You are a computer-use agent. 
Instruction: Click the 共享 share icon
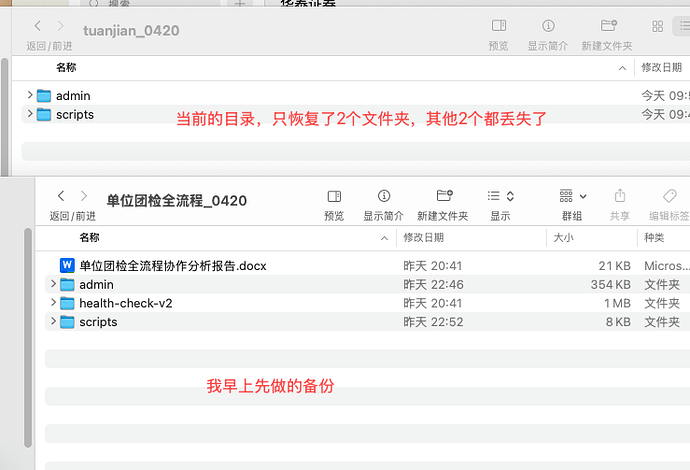pos(620,196)
